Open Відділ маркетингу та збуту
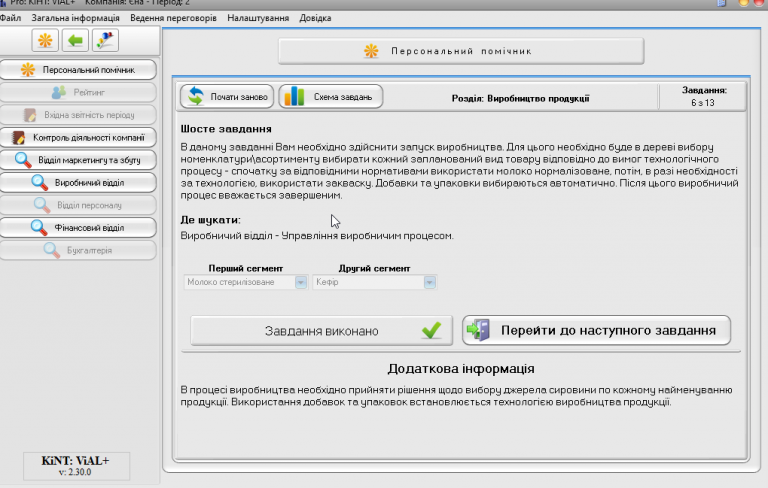Image resolution: width=768 pixels, height=488 pixels. (78, 160)
